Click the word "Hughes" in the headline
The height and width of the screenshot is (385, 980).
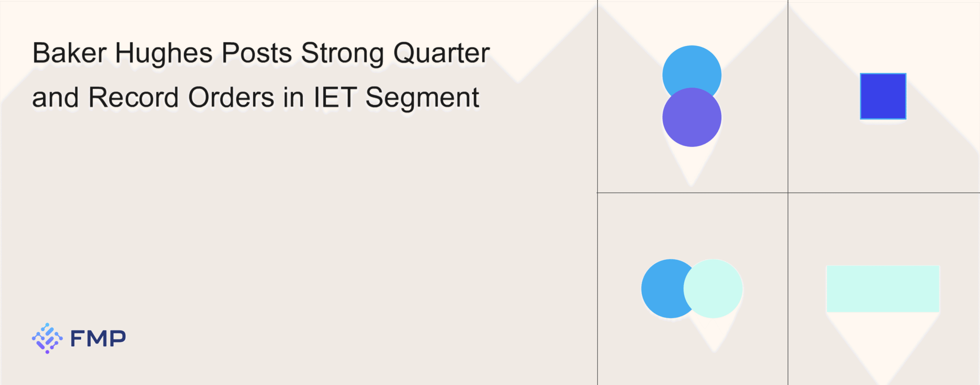pyautogui.click(x=163, y=54)
